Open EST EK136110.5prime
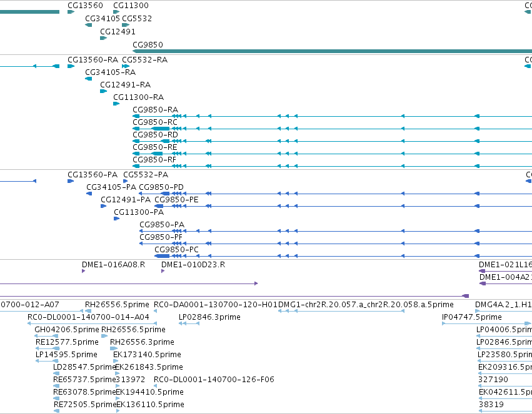 tap(150, 405)
